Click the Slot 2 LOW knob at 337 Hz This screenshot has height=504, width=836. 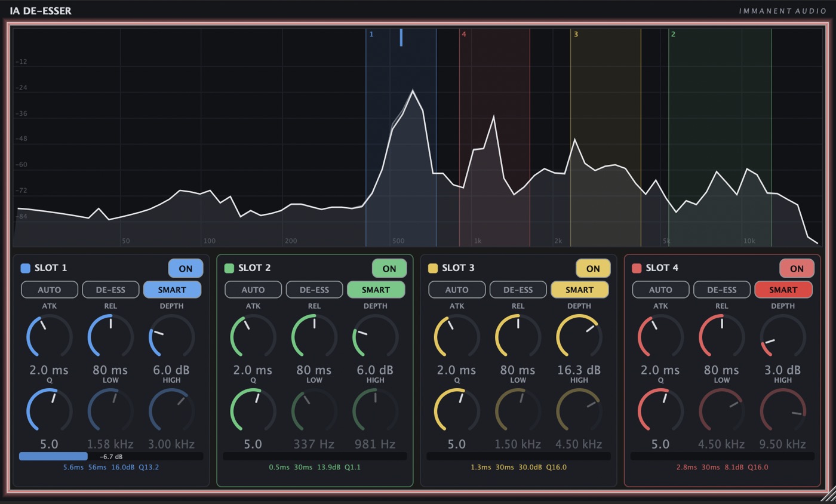[x=314, y=411]
